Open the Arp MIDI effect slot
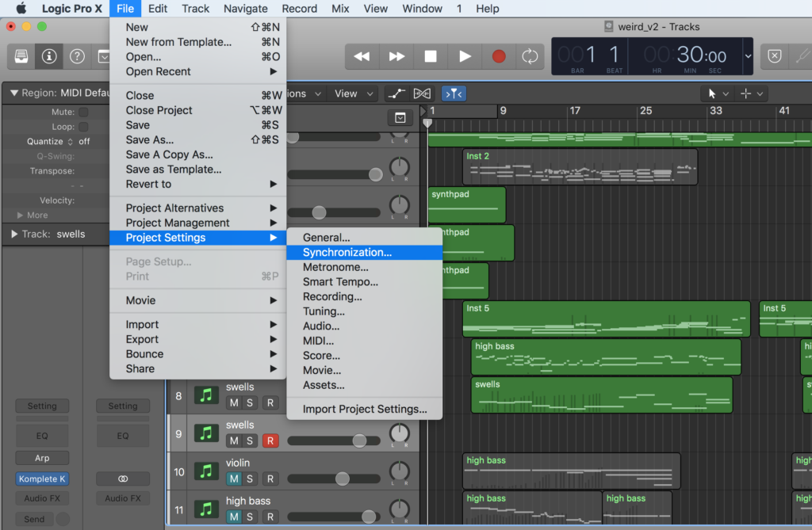This screenshot has width=812, height=530. (42, 458)
